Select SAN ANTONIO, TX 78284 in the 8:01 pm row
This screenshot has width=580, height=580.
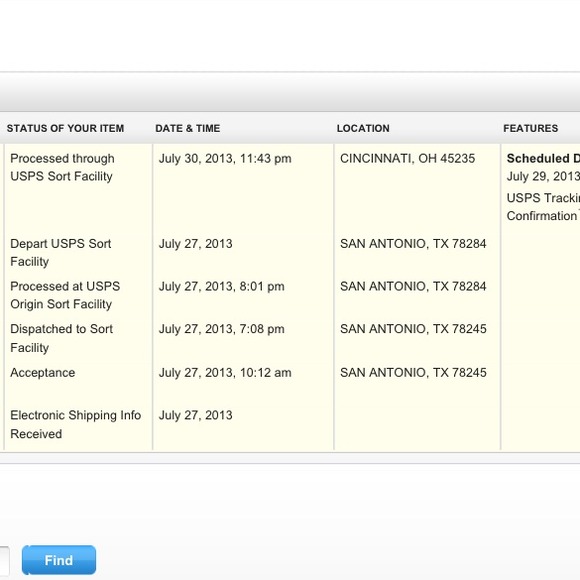coord(413,286)
